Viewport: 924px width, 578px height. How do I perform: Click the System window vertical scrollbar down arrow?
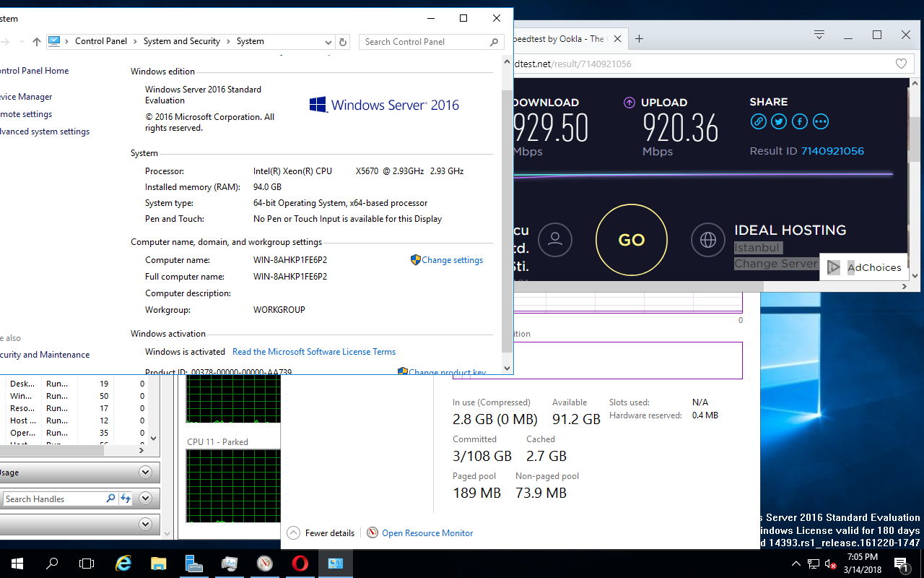pyautogui.click(x=507, y=368)
